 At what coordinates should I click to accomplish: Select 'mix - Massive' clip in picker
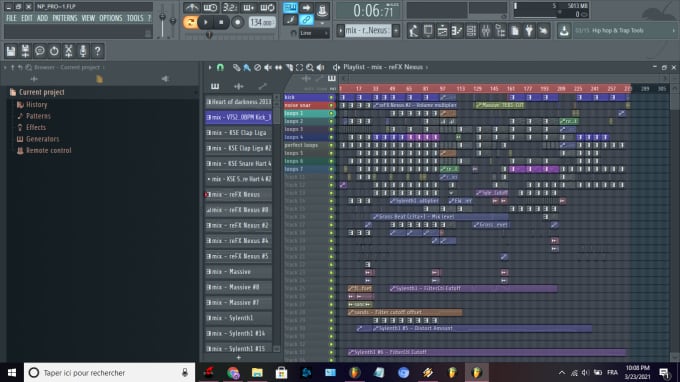(239, 272)
